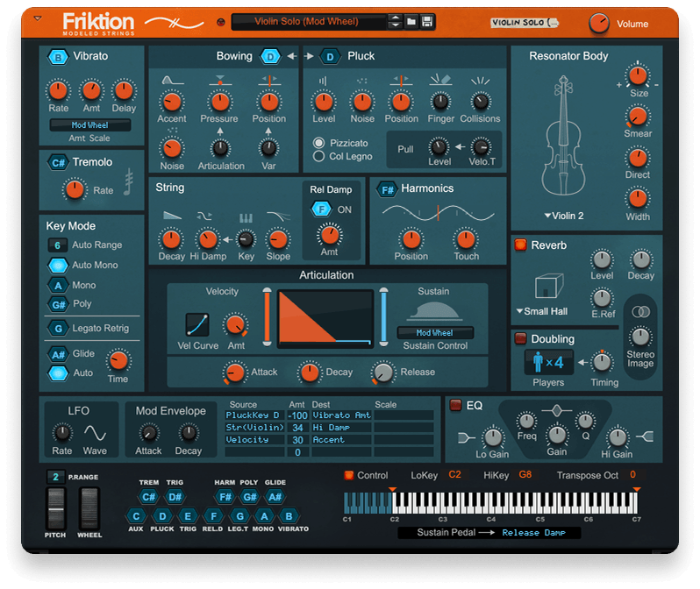Click the bottom-row B VIBRATO keyswitch
700x589 pixels.
tap(289, 516)
